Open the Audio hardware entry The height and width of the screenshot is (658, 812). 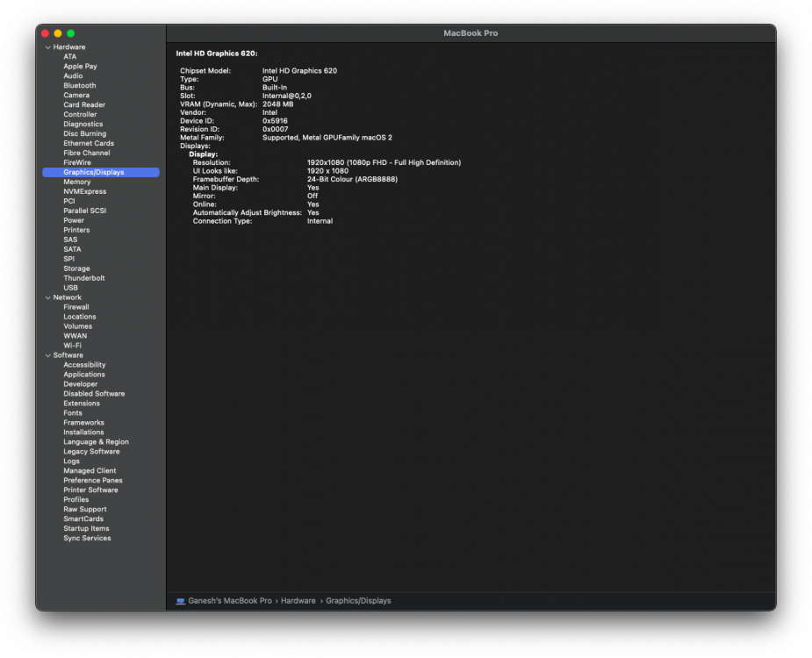[73, 76]
